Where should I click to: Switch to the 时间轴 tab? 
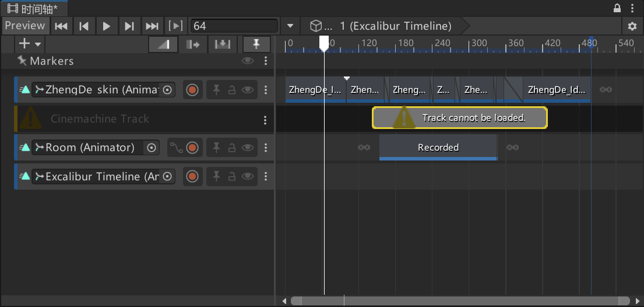[34, 8]
